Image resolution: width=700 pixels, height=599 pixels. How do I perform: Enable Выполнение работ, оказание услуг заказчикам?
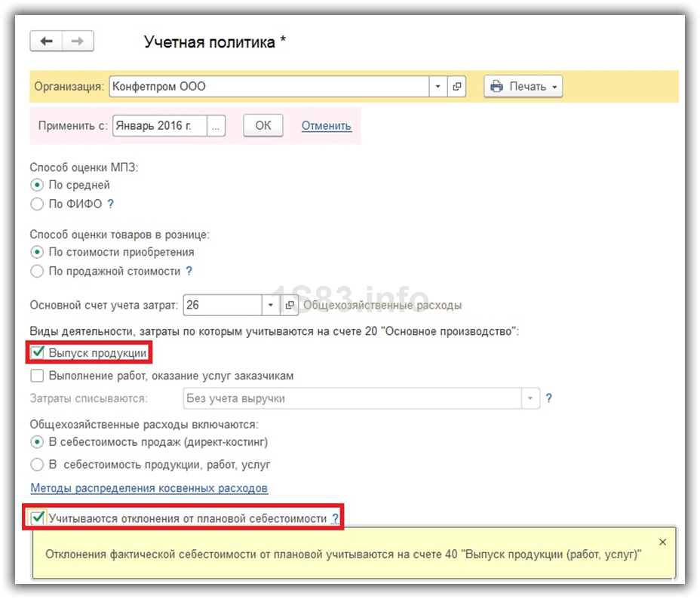point(37,376)
